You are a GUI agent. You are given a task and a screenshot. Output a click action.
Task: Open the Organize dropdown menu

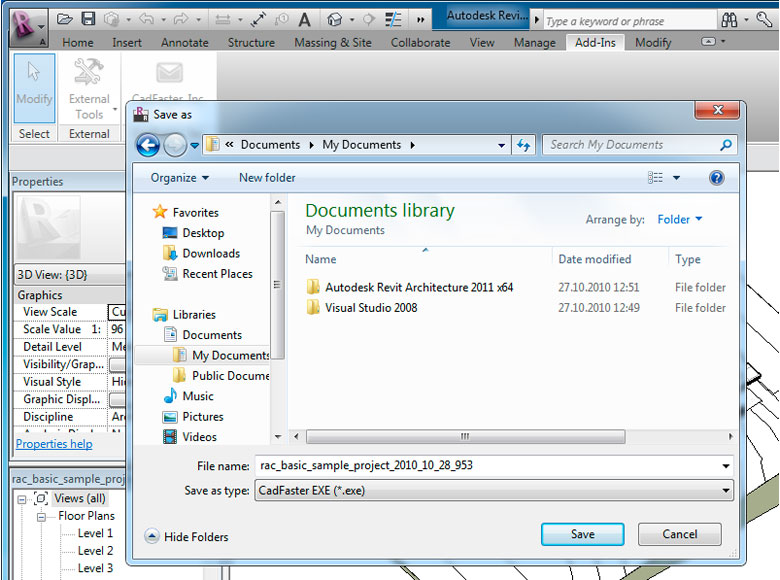pos(180,178)
